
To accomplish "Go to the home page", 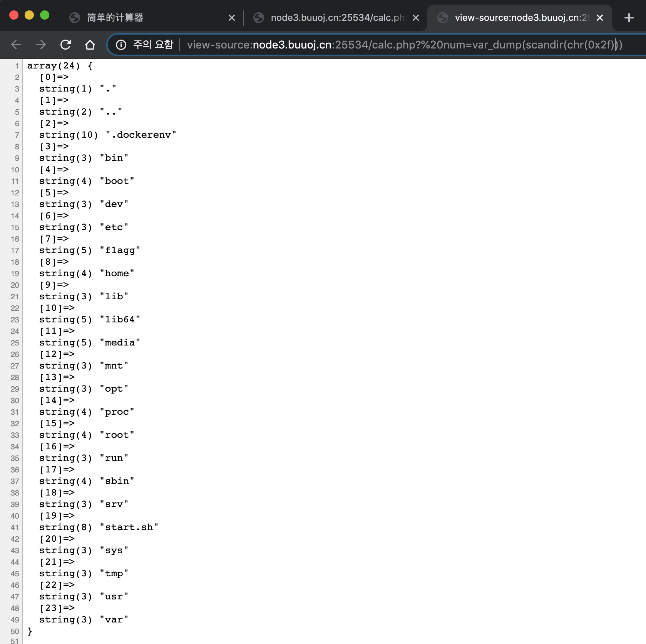I will pyautogui.click(x=90, y=45).
